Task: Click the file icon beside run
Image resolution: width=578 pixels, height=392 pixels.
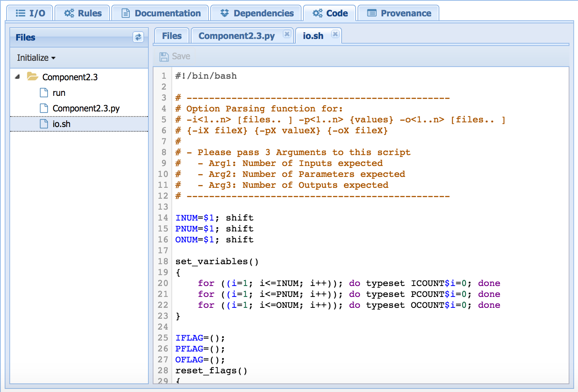Action: pos(44,93)
